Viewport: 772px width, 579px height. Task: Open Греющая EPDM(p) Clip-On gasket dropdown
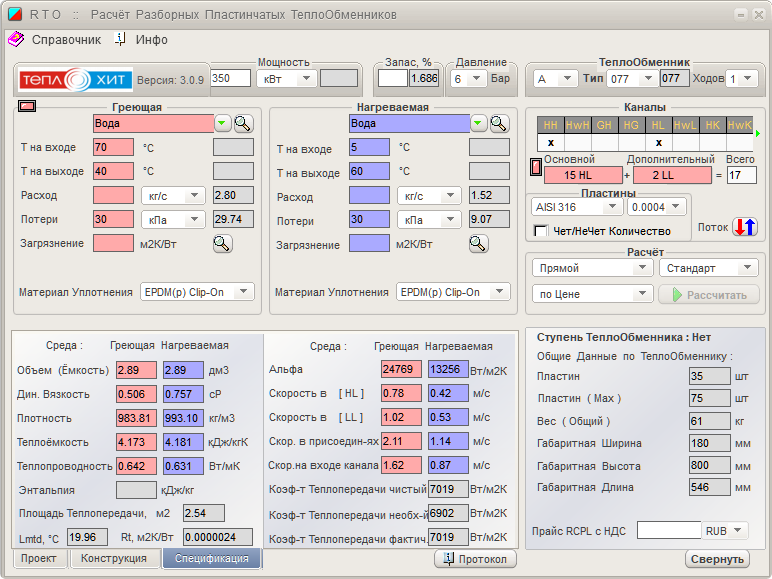coord(197,292)
